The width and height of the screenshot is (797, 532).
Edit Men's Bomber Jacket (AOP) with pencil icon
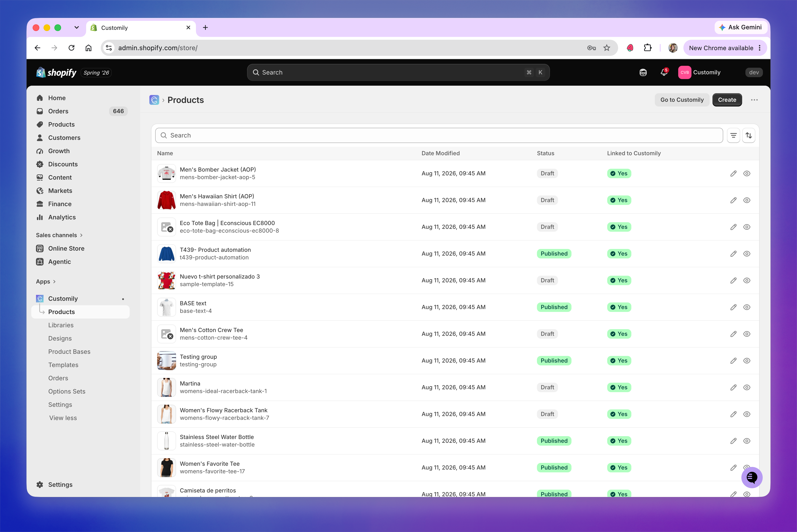coord(733,173)
